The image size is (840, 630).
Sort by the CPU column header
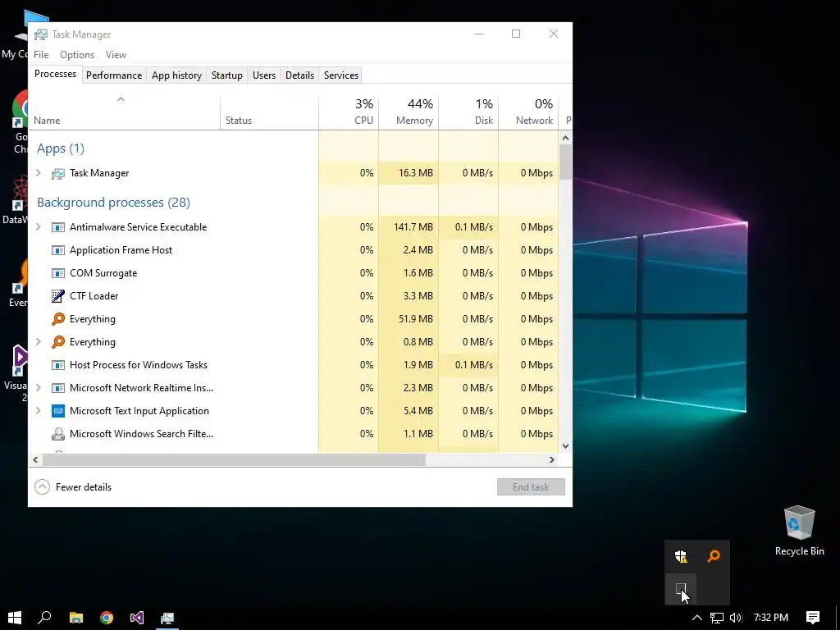click(349, 112)
